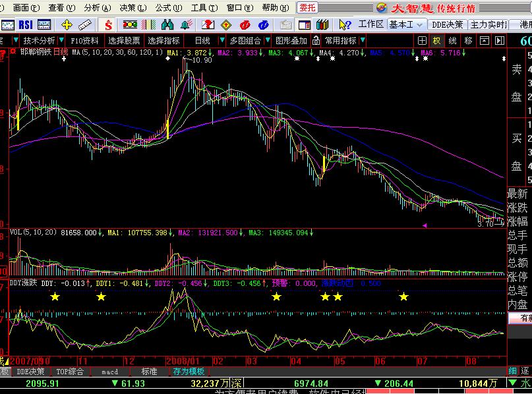
Task: Expand the 技术分析 dropdown arrow
Action: tap(61, 40)
